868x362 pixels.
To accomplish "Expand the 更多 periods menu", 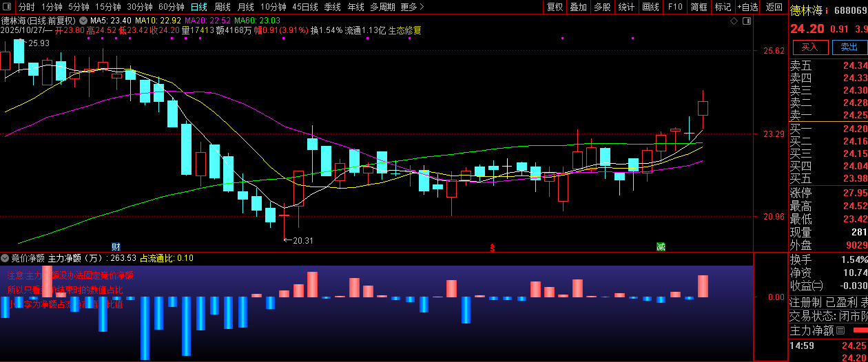I will [411, 7].
